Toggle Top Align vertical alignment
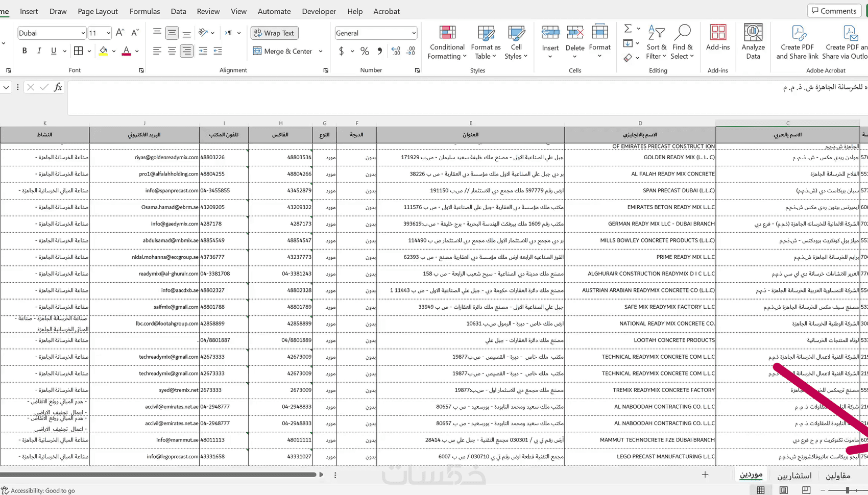 (157, 33)
